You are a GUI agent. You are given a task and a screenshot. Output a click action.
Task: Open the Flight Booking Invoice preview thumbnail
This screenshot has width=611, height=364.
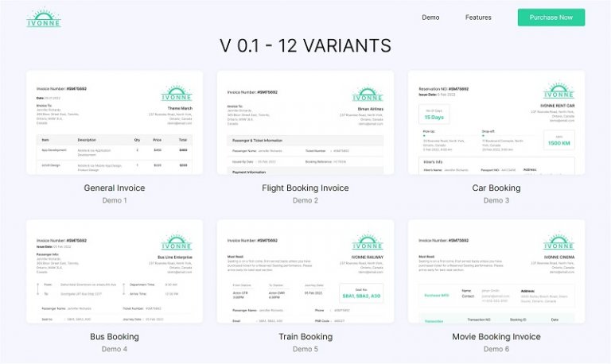click(305, 123)
